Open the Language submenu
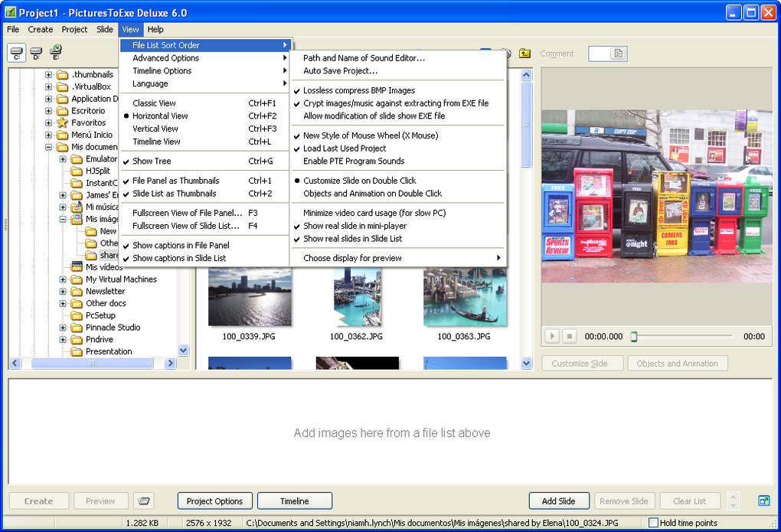The width and height of the screenshot is (781, 532). (204, 83)
